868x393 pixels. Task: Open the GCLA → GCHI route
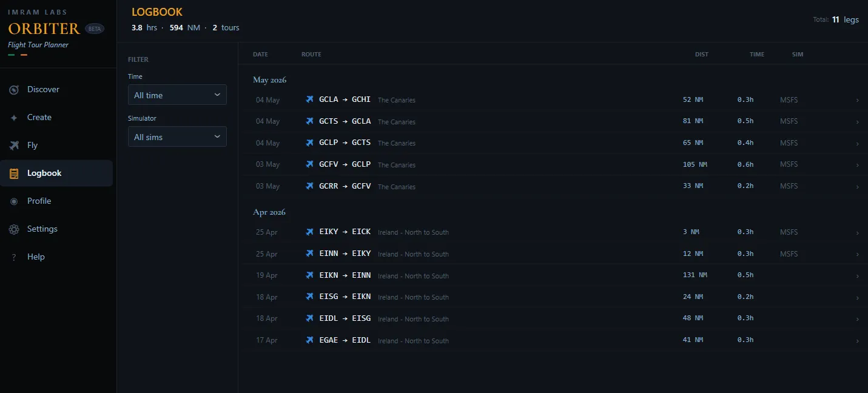(345, 99)
